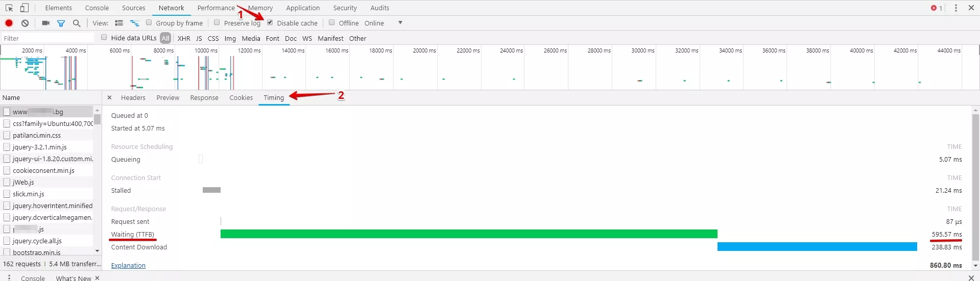The height and width of the screenshot is (281, 980).
Task: Filter requests by Other
Action: point(357,38)
